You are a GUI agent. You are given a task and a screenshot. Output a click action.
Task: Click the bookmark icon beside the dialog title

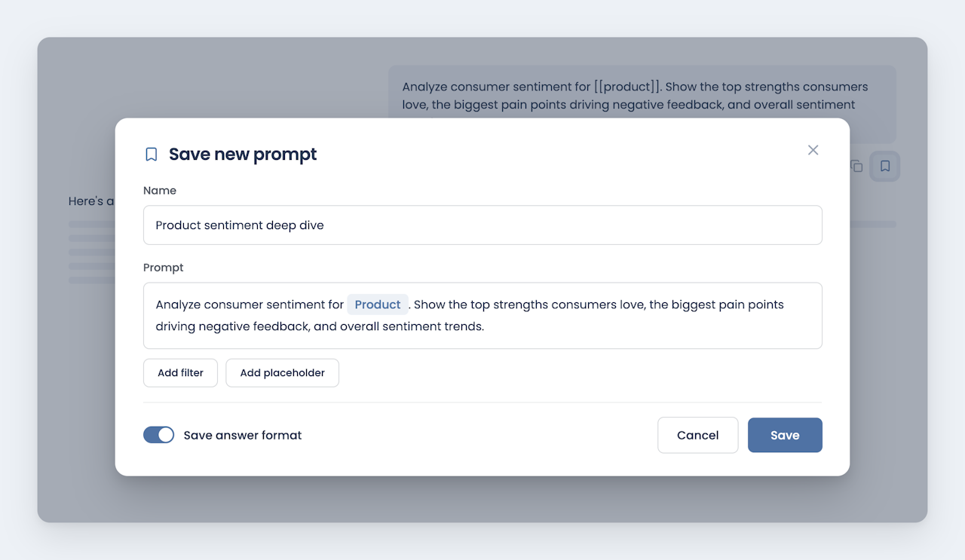point(152,155)
